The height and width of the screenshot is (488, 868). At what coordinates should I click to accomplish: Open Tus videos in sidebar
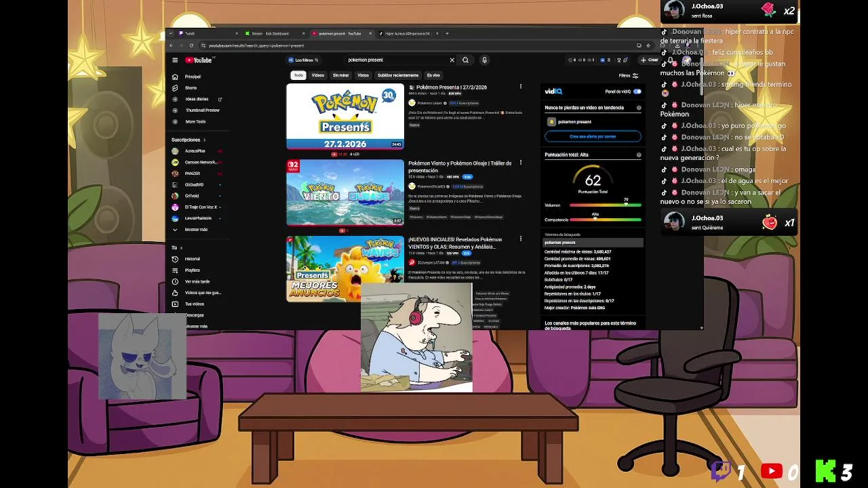click(195, 304)
